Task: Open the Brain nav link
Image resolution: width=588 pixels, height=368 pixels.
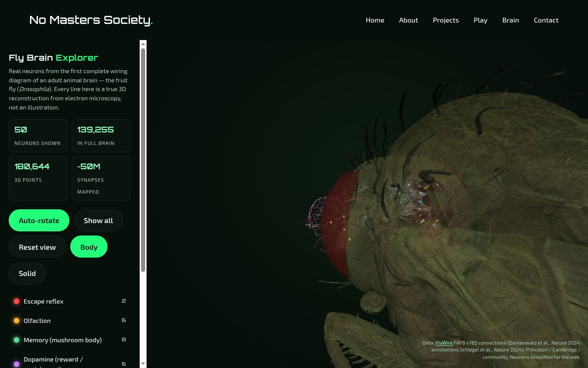Action: 510,20
